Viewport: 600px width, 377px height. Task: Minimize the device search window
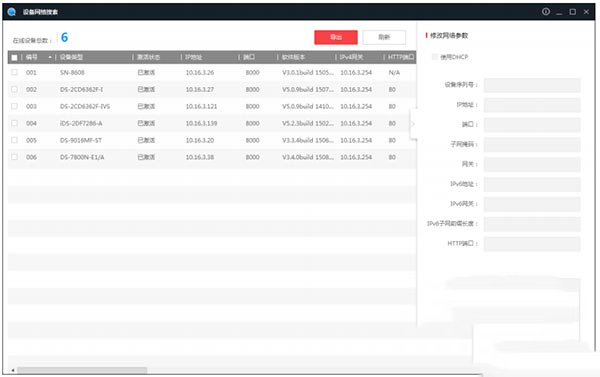(x=559, y=13)
